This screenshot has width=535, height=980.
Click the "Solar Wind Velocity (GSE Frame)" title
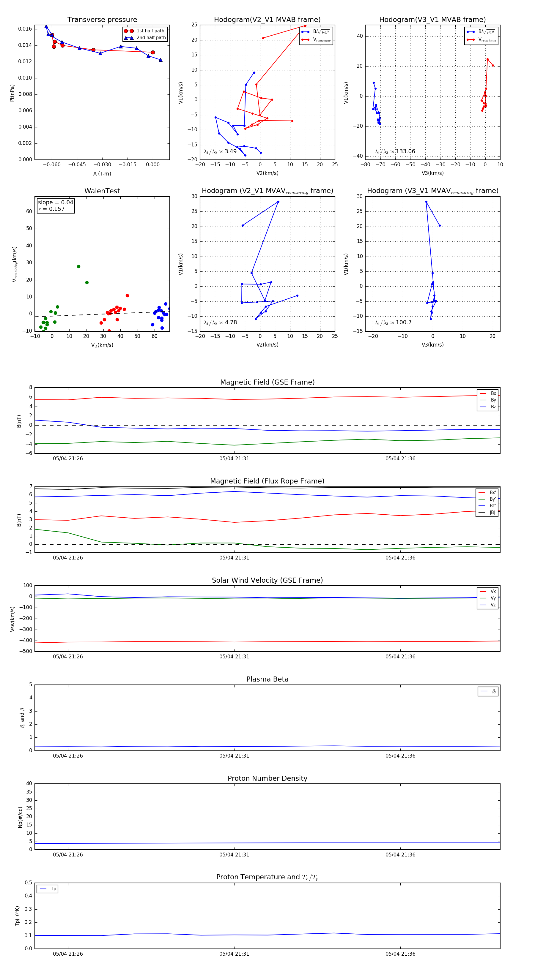point(267,581)
